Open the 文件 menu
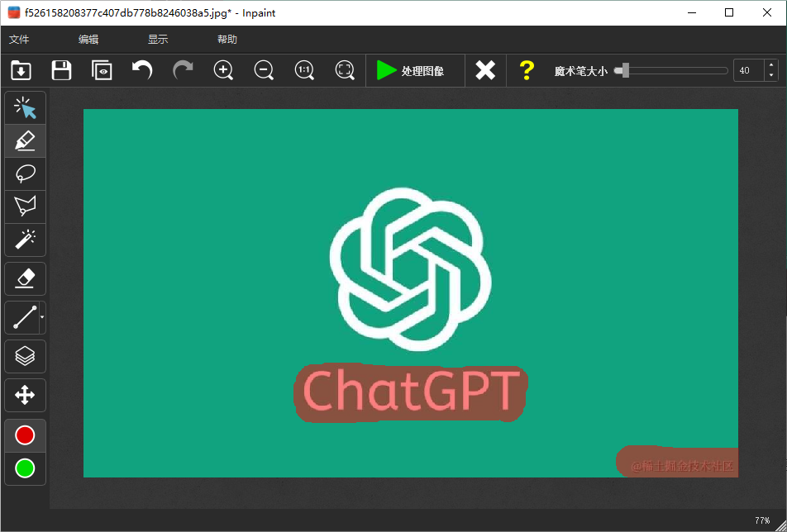 [19, 40]
